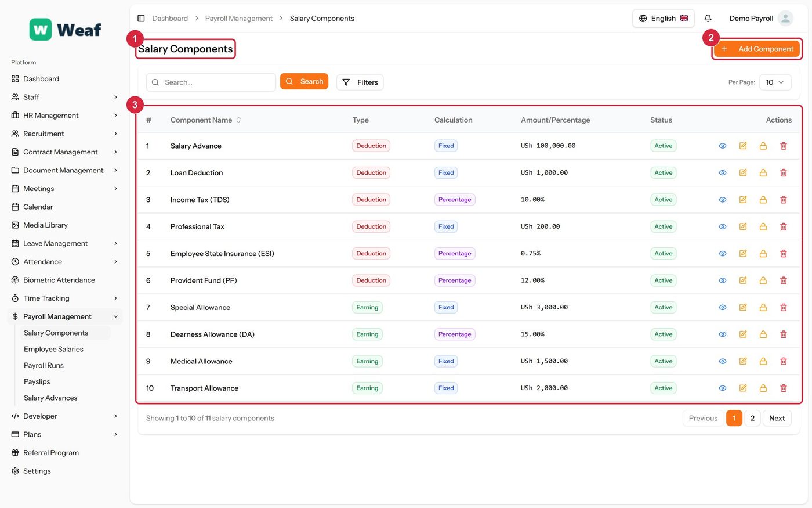Collapse the Payroll Management menu
The image size is (812, 508).
(x=65, y=316)
